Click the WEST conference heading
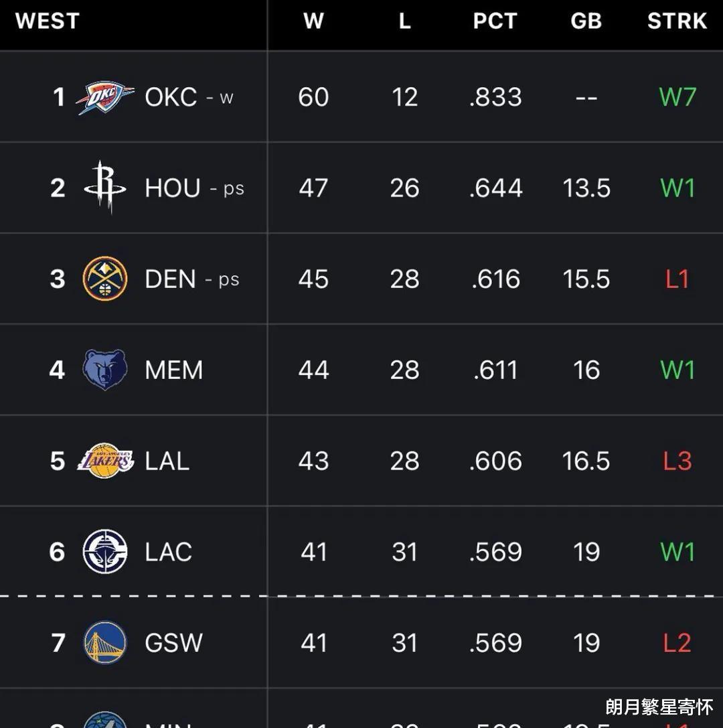 (x=48, y=21)
